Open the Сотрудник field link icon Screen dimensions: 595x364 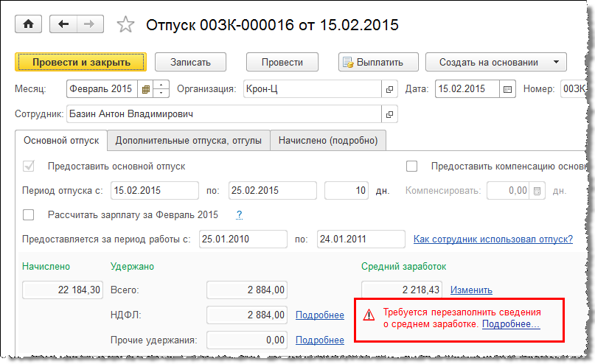[389, 114]
